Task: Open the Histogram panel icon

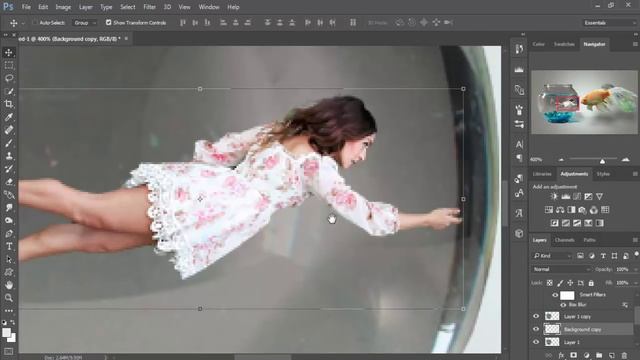Action: [x=519, y=69]
